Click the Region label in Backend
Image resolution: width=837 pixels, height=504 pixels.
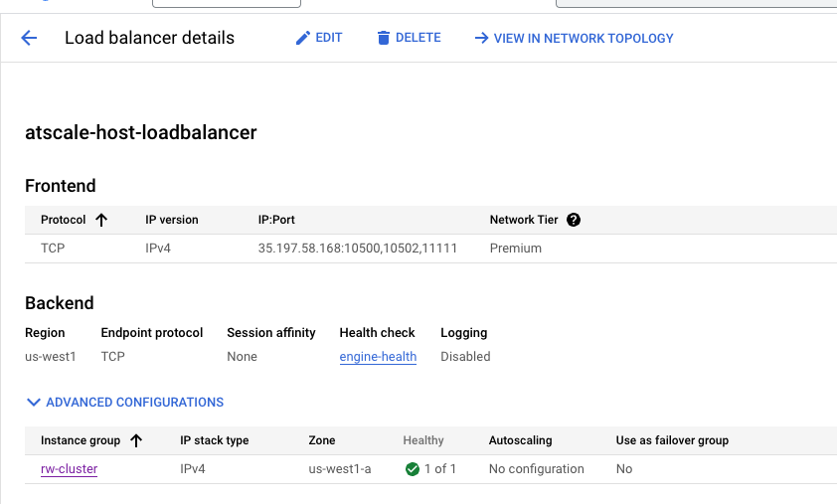coord(45,333)
